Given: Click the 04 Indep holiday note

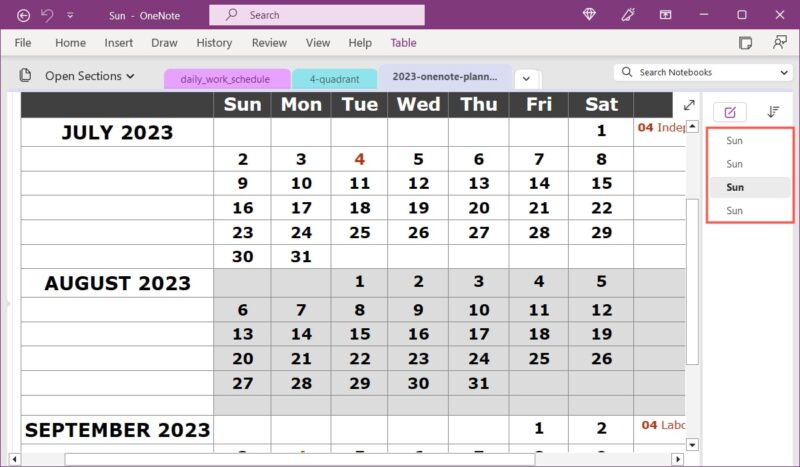Looking at the screenshot, I should tap(661, 128).
